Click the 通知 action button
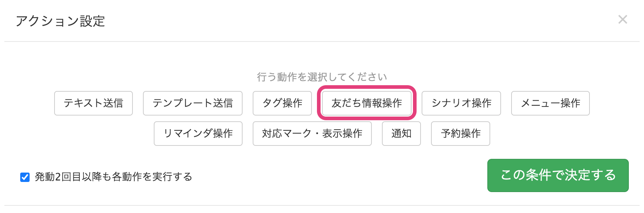 pos(401,134)
